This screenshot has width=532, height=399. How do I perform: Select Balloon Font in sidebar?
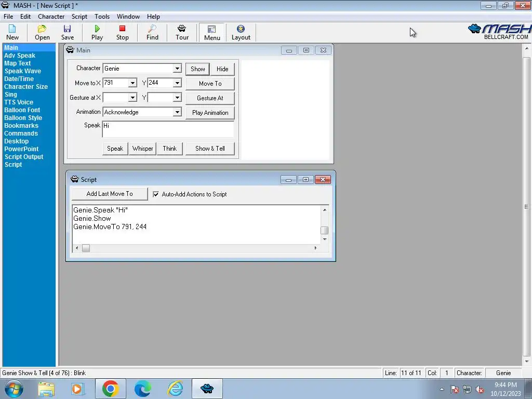pyautogui.click(x=22, y=110)
